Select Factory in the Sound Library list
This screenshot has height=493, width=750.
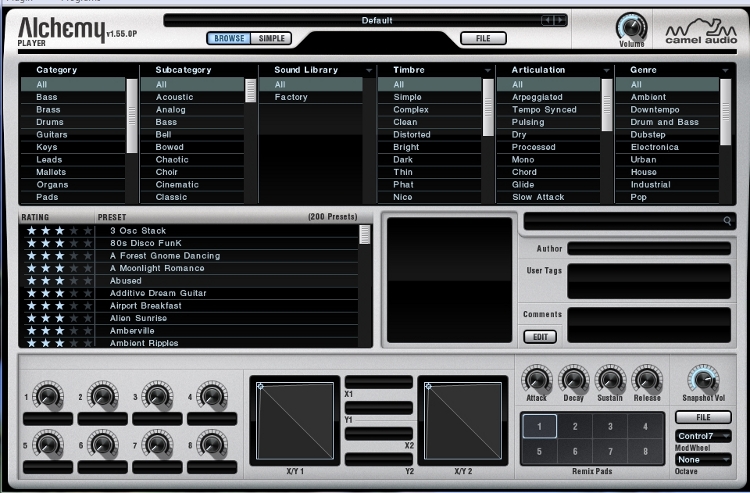tap(311, 97)
